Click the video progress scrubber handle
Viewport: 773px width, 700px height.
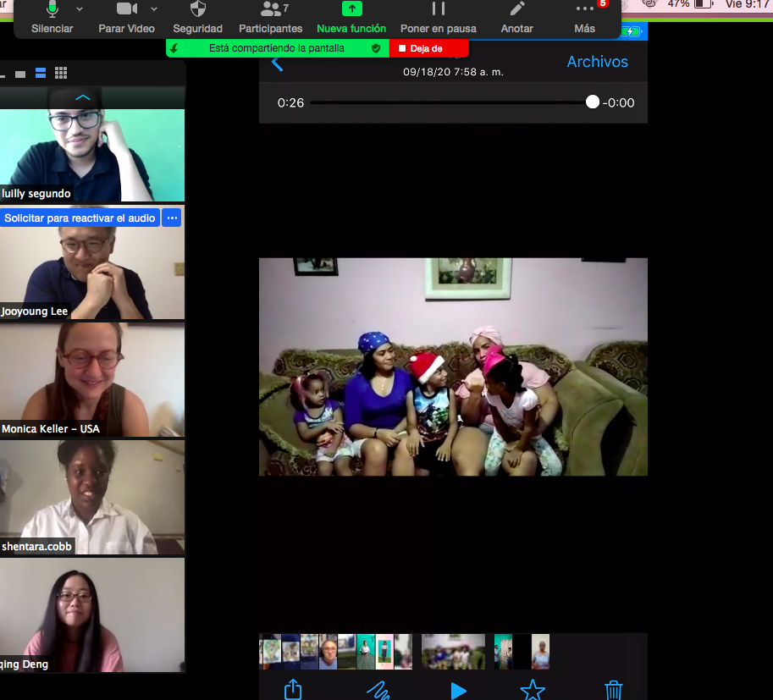coord(593,102)
